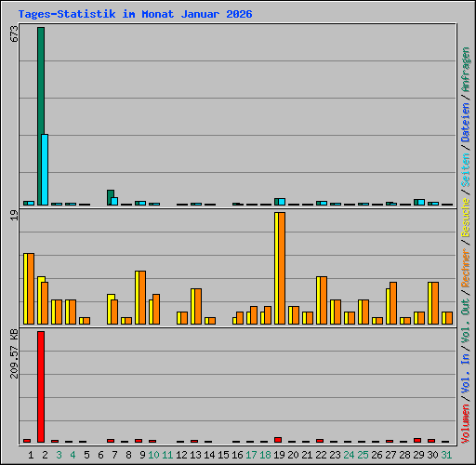Select the 'Seiten' legend label
The height and width of the screenshot is (465, 476).
click(466, 170)
